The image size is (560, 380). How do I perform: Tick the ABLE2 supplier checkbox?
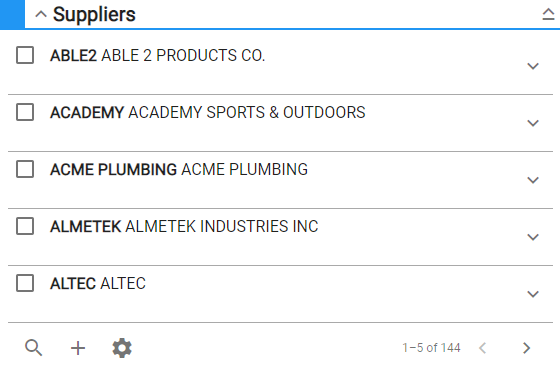25,55
